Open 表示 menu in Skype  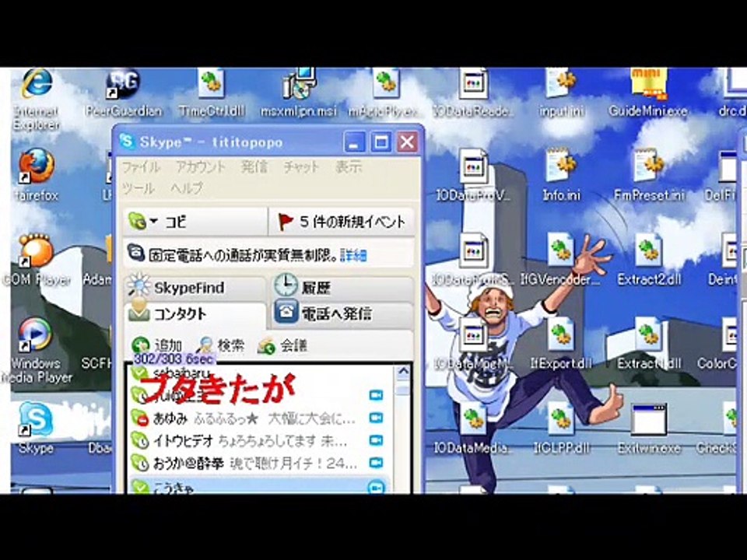(349, 166)
